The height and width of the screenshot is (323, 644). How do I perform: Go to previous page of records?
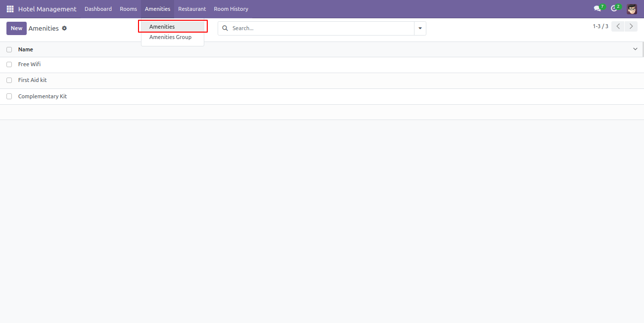tap(618, 26)
